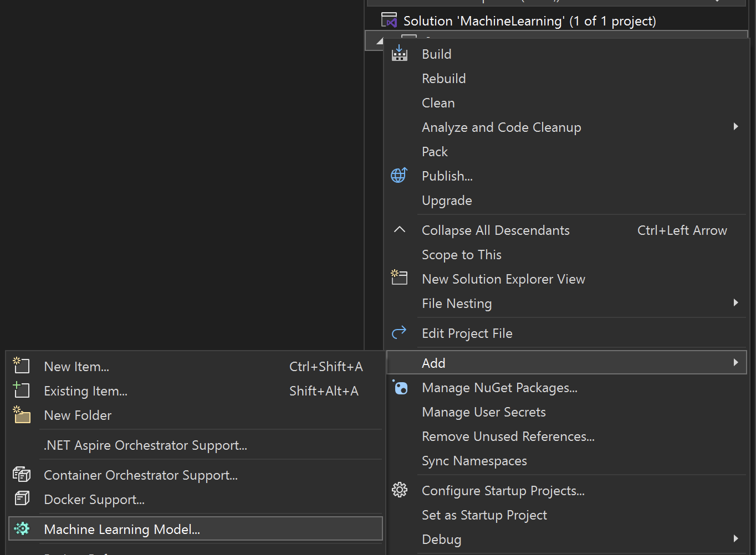The image size is (756, 555).
Task: Open Configure Startup Projects...
Action: [x=566, y=491]
